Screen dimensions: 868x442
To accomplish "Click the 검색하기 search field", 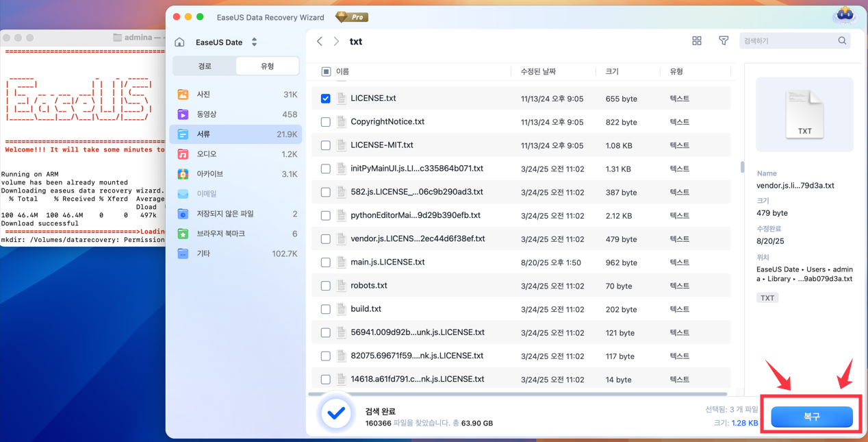I will [787, 41].
